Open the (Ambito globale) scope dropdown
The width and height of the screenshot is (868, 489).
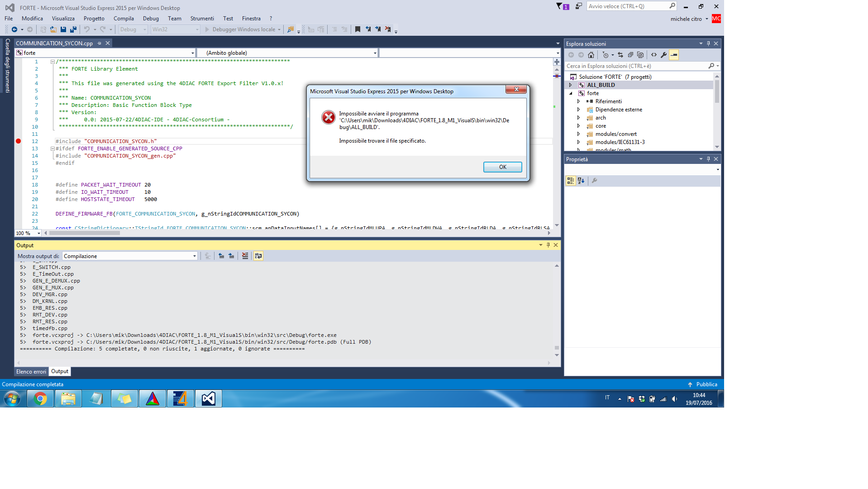coord(287,53)
